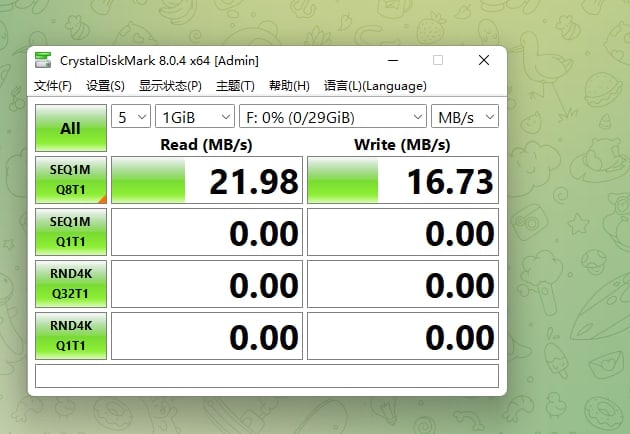Open the test size dropdown showing 1GiB
The width and height of the screenshot is (630, 434).
tap(195, 117)
